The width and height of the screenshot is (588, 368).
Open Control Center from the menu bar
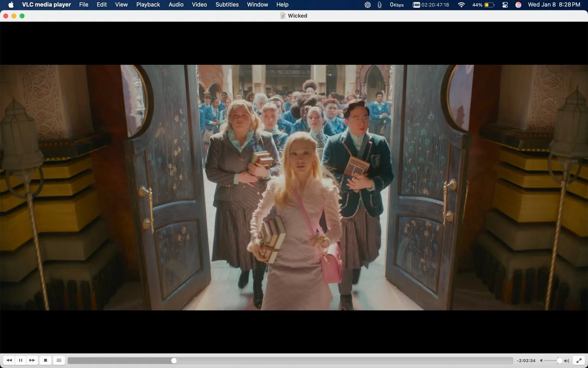[x=505, y=5]
